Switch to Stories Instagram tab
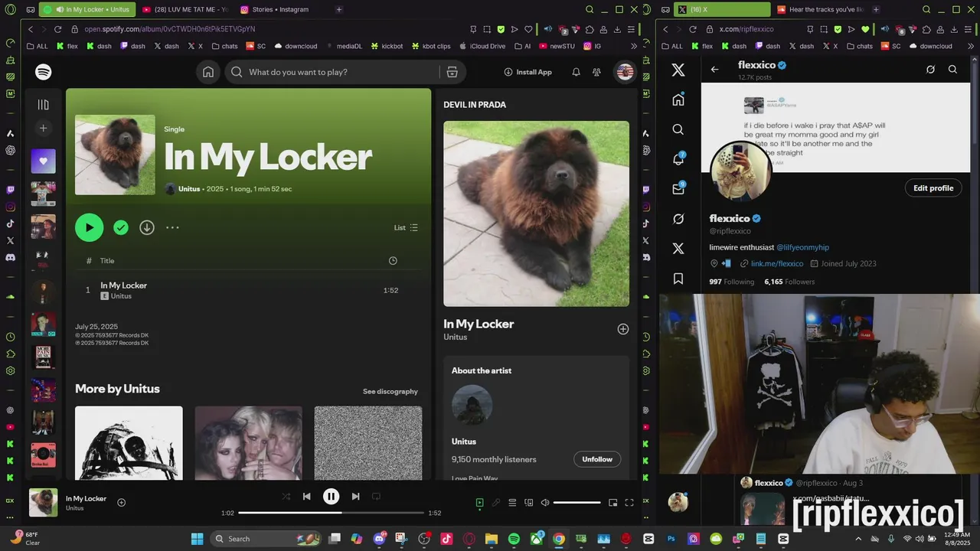 pyautogui.click(x=280, y=9)
